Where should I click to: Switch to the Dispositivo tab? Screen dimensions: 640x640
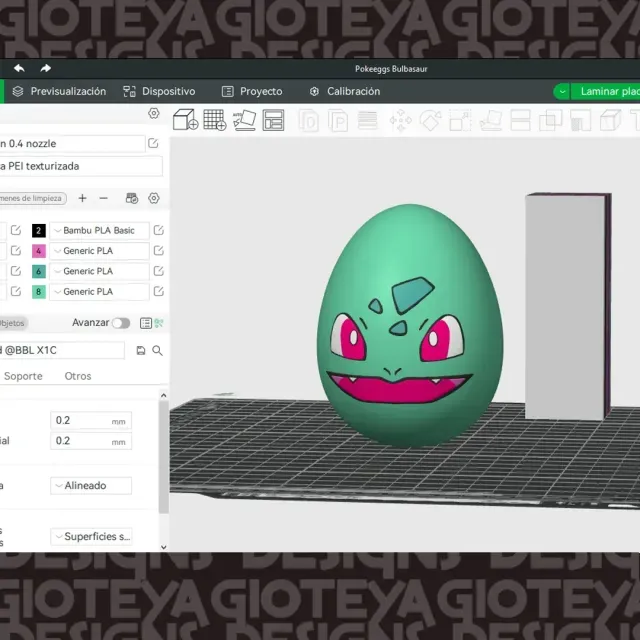click(159, 91)
